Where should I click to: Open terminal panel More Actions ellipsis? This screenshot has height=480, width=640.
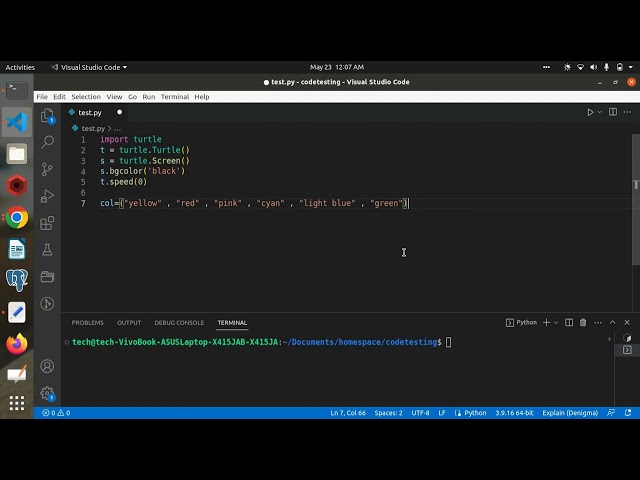click(598, 322)
